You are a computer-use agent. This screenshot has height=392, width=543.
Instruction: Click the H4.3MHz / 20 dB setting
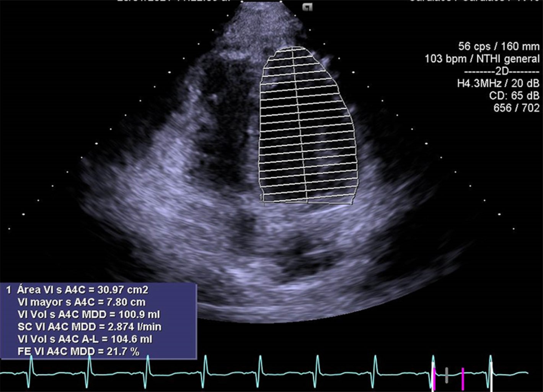point(498,83)
